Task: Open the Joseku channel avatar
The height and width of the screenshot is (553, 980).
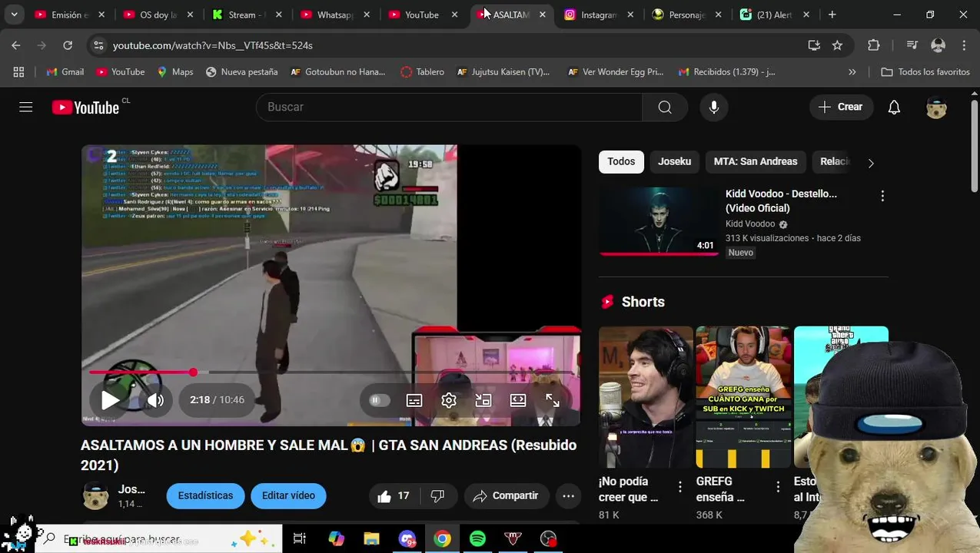Action: click(x=96, y=496)
